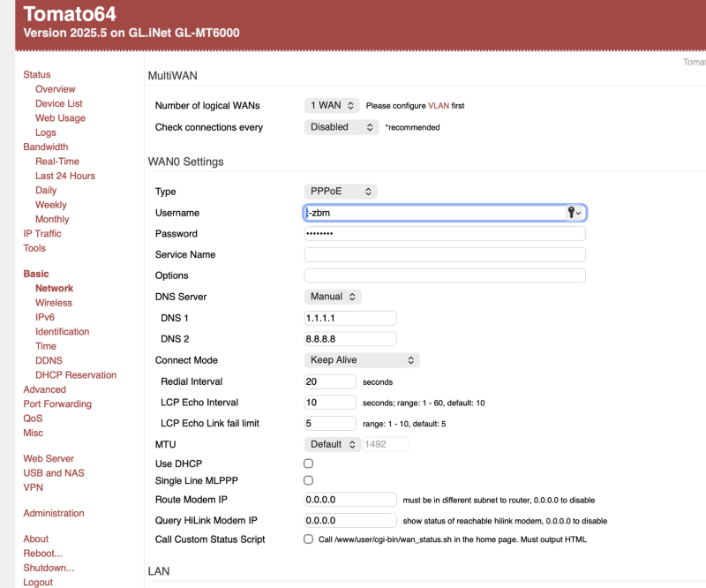This screenshot has width=706, height=588.
Task: Open Monthly bandwidth page
Action: (52, 219)
